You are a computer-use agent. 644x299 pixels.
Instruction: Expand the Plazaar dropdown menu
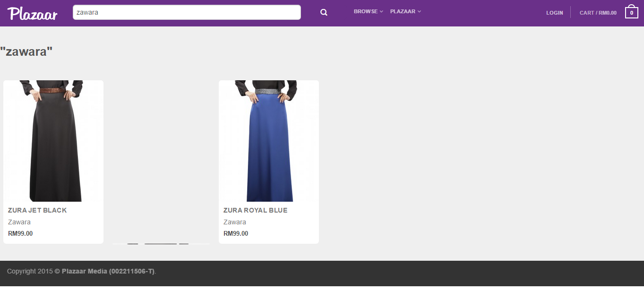pyautogui.click(x=405, y=11)
